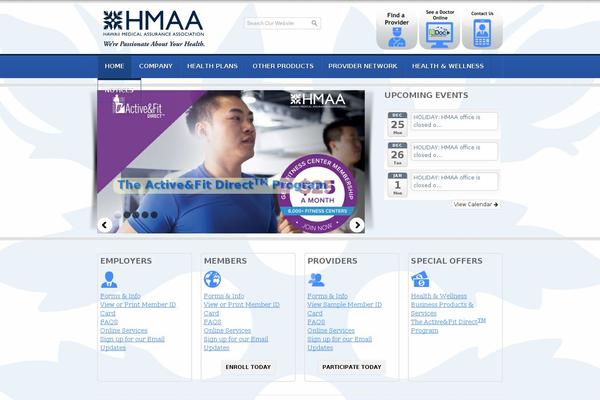This screenshot has width=600, height=400.
Task: Click the Dec 25 calendar date icon
Action: 397,124
